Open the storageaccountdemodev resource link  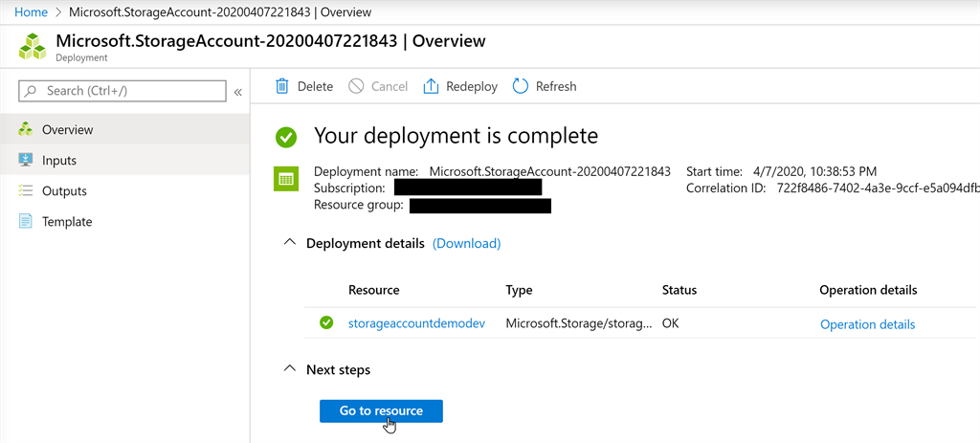[x=417, y=323]
